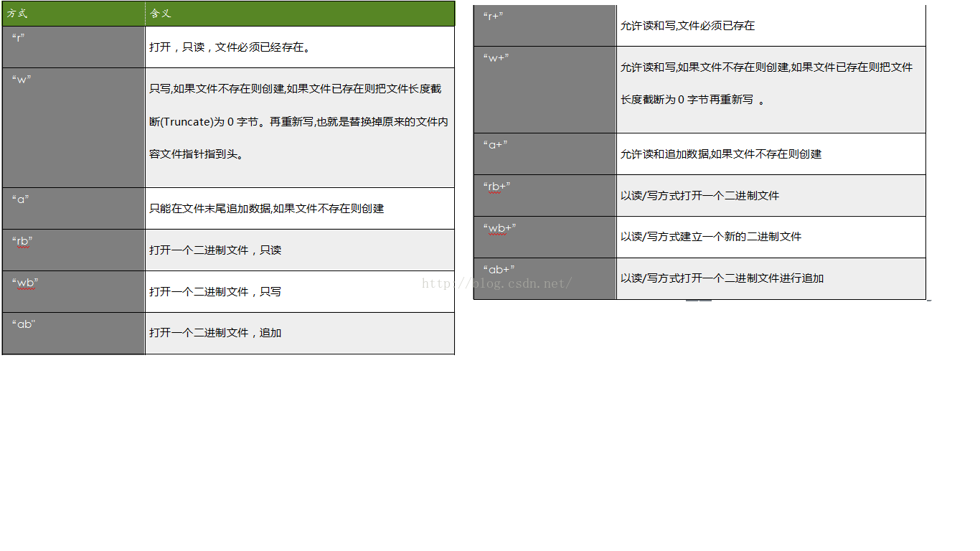The width and height of the screenshot is (980, 551).
Task: Click text 打开一个二进制文件，追加
Action: tap(215, 333)
